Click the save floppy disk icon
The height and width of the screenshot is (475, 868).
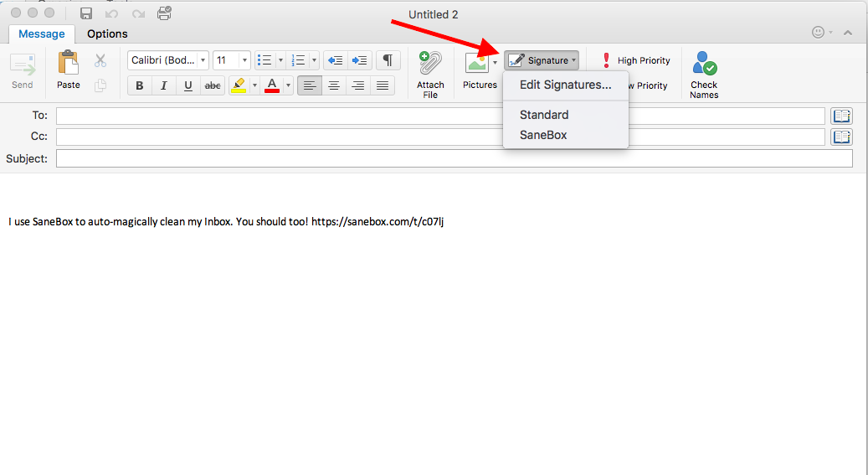pyautogui.click(x=86, y=13)
